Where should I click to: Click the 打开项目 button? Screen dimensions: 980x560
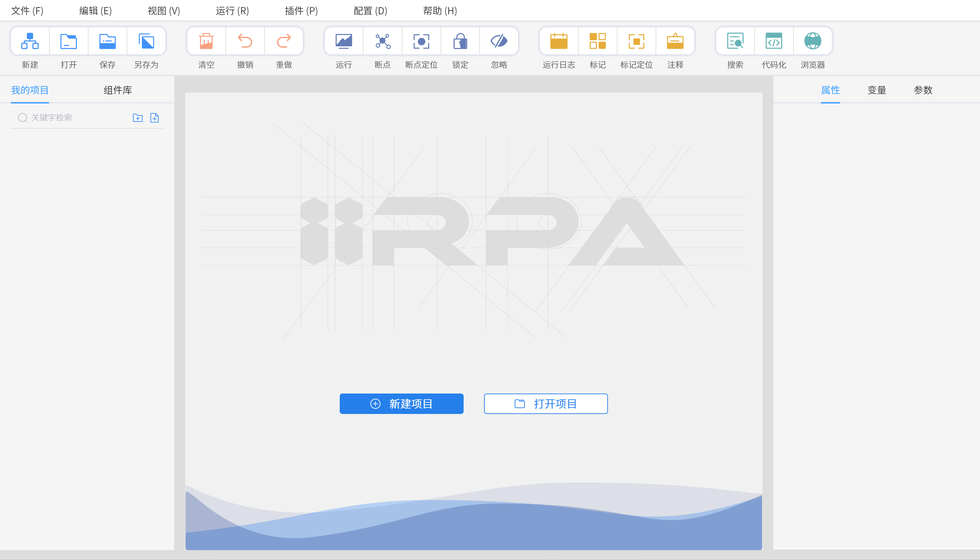[546, 404]
